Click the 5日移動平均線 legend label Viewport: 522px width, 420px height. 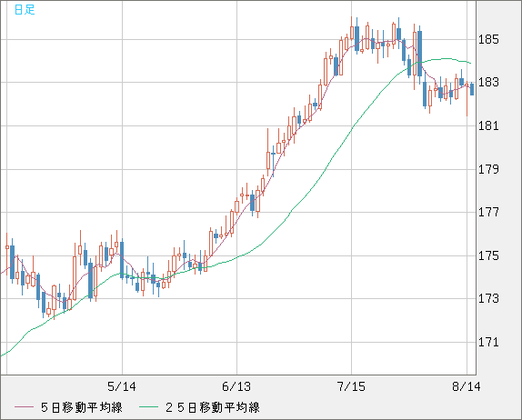[82, 407]
